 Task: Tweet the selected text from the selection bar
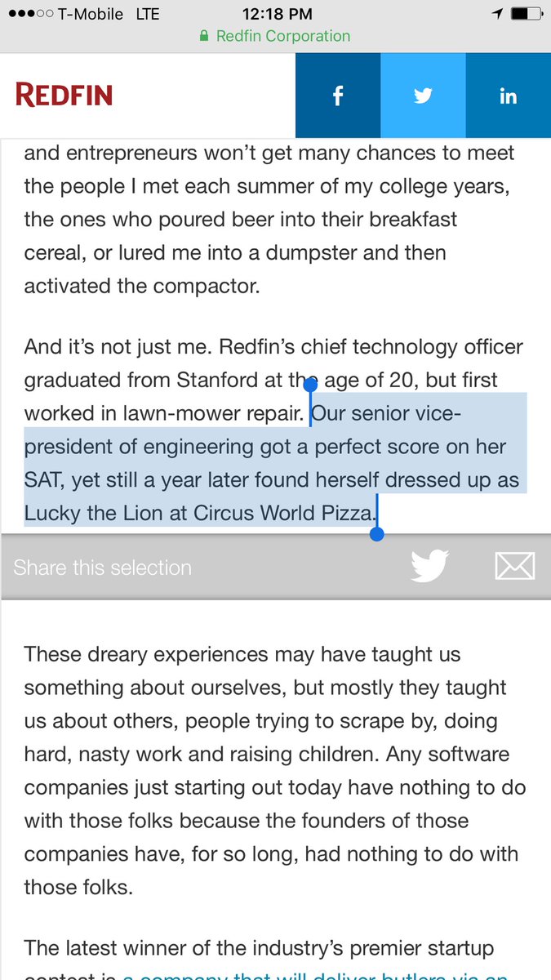pos(429,566)
